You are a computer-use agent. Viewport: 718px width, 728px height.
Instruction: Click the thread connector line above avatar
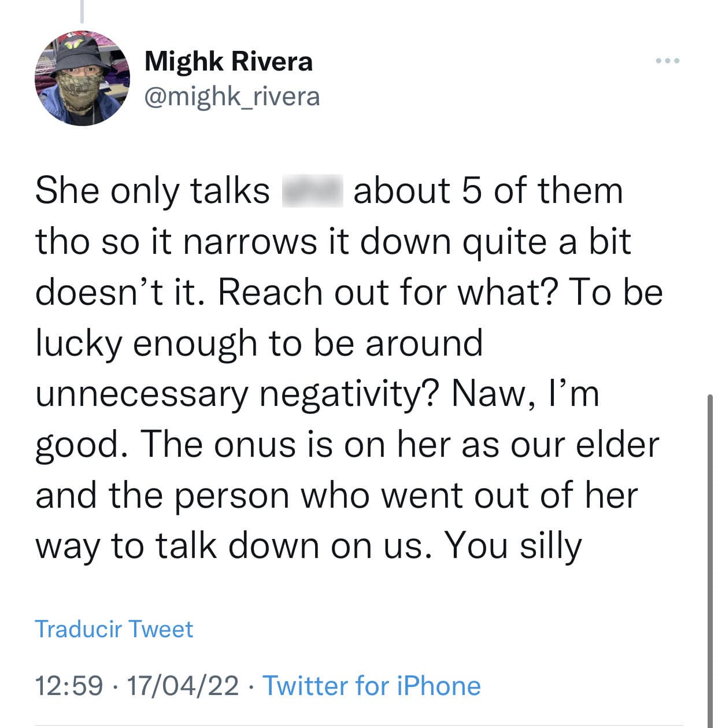82,12
